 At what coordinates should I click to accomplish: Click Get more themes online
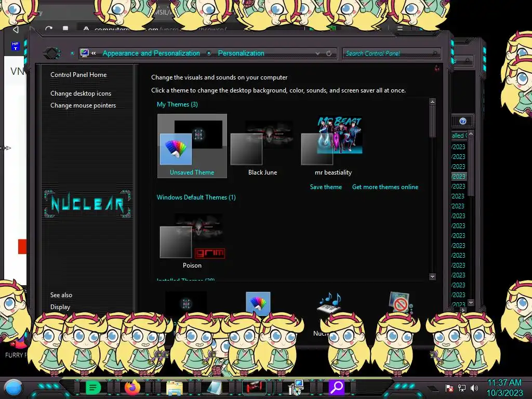(x=385, y=187)
